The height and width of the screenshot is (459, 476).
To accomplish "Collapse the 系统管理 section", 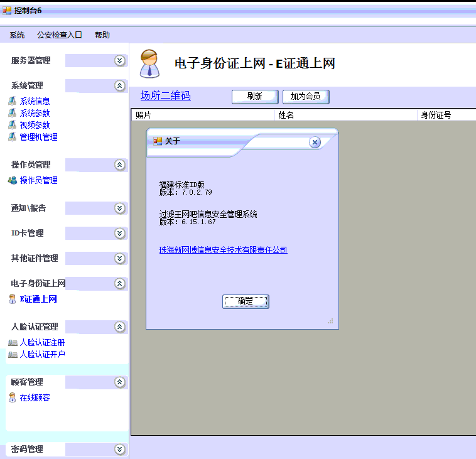I will (120, 86).
